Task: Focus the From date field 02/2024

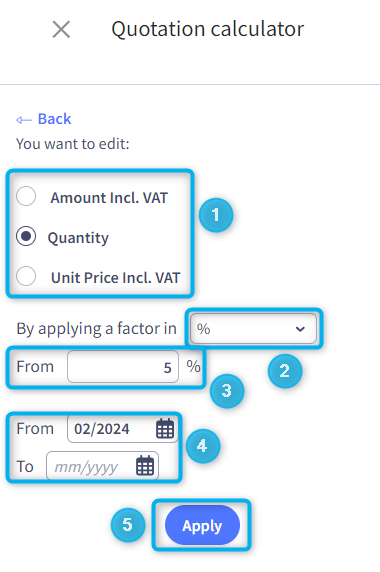Action: point(123,429)
